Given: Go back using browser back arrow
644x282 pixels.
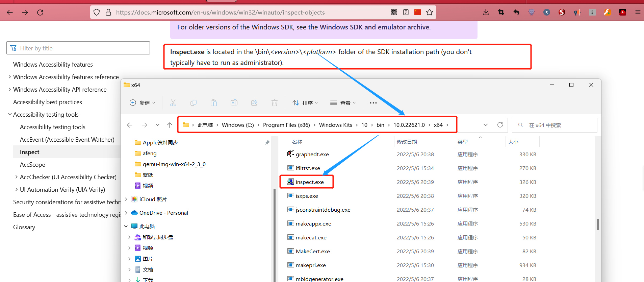Looking at the screenshot, I should 10,13.
